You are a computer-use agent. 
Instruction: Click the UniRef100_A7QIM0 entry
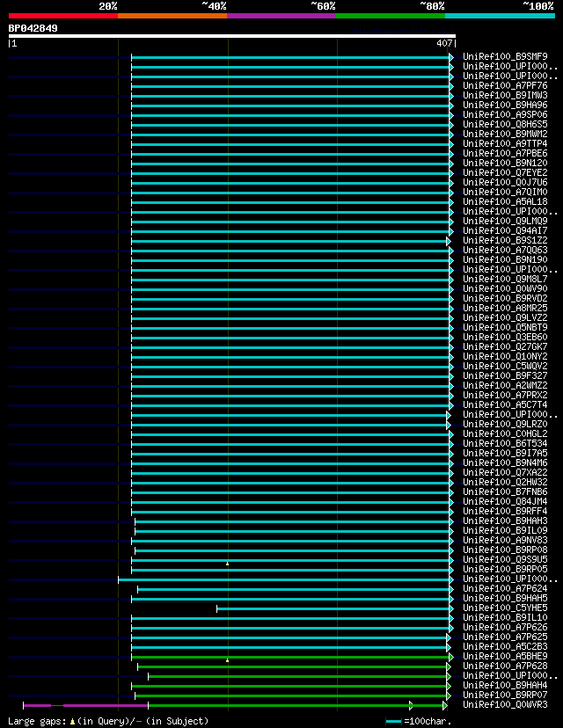pos(505,193)
